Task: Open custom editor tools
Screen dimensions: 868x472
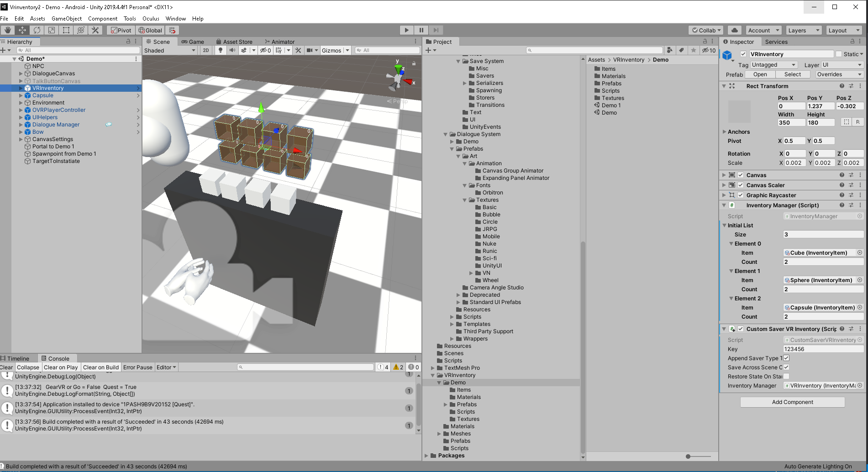Action: click(95, 30)
